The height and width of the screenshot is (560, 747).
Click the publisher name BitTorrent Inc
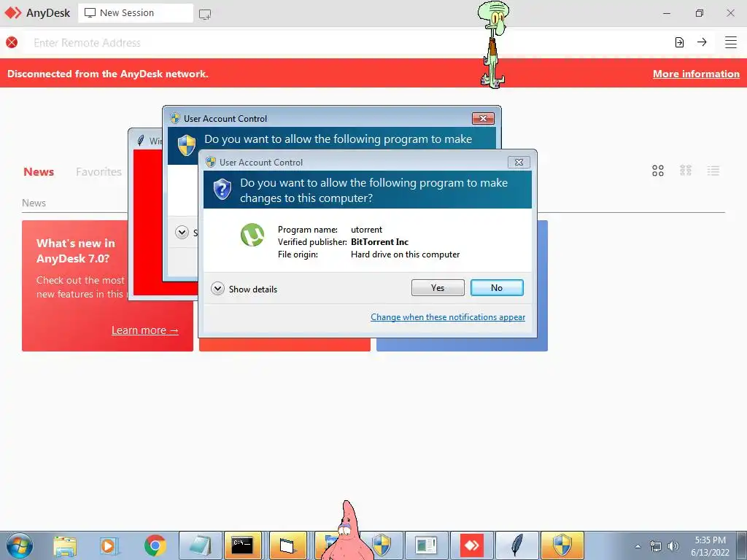click(x=379, y=242)
